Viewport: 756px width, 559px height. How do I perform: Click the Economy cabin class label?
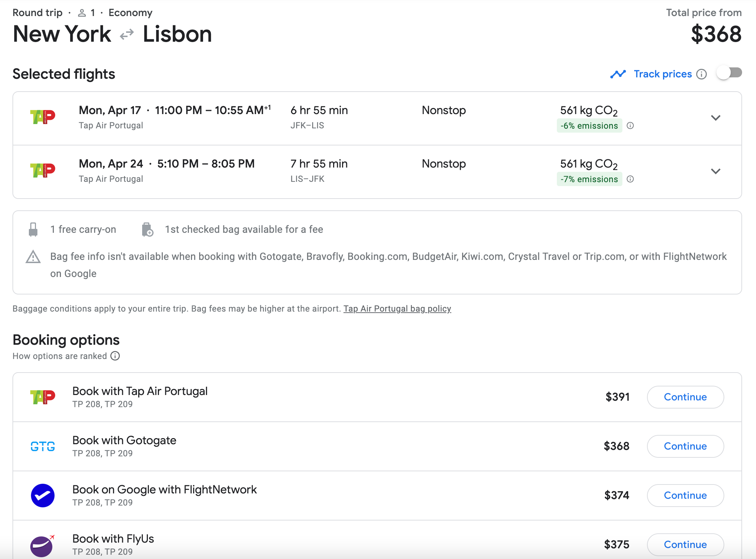coord(130,13)
